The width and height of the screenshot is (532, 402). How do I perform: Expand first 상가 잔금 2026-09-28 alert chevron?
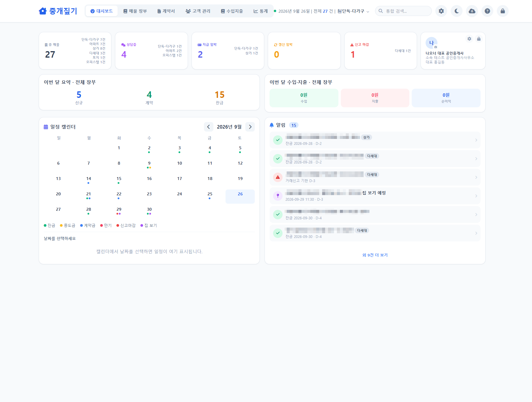[x=476, y=140]
